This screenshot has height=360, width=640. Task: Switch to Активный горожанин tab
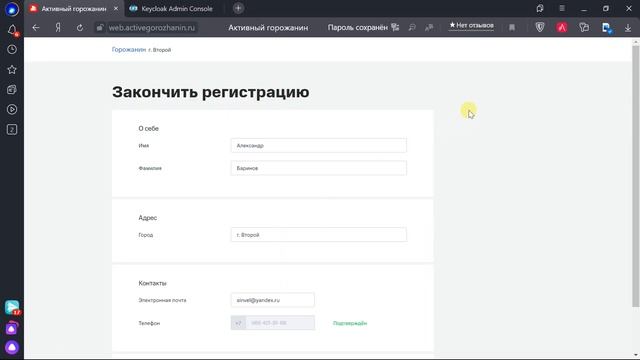pyautogui.click(x=73, y=9)
